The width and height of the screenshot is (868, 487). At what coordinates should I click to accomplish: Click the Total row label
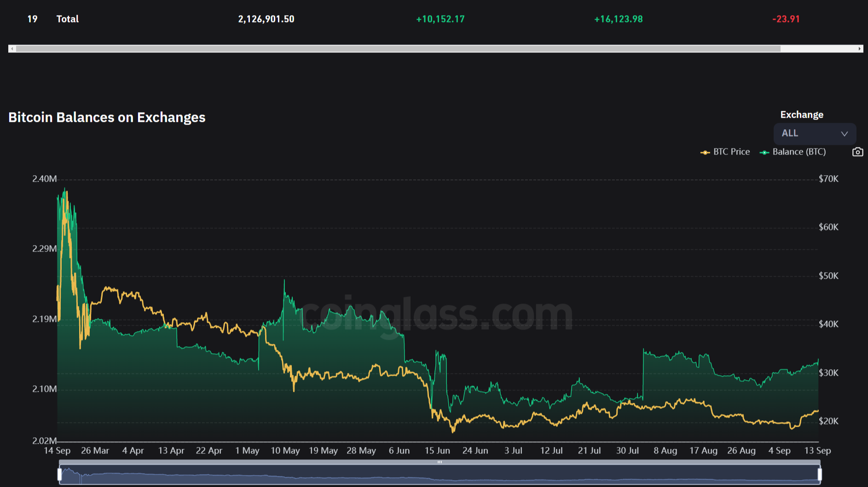pyautogui.click(x=68, y=19)
